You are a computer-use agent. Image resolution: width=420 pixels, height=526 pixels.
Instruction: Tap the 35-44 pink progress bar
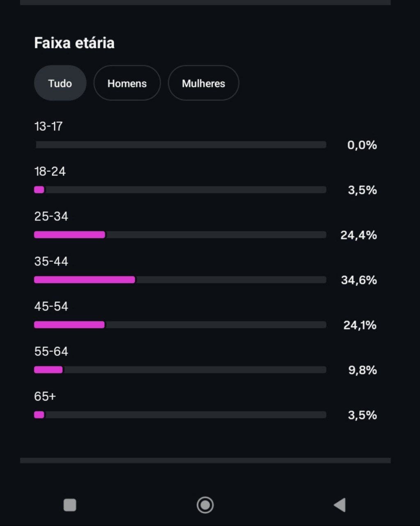[85, 280]
